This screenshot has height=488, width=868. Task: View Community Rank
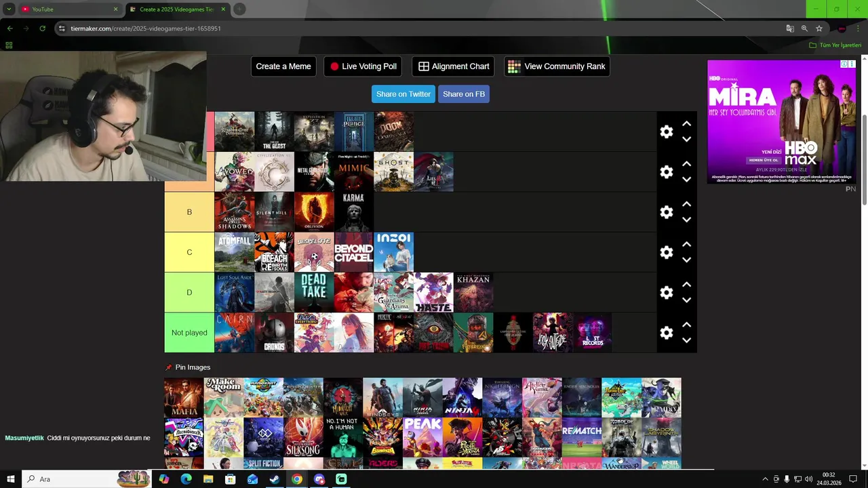pyautogui.click(x=557, y=66)
